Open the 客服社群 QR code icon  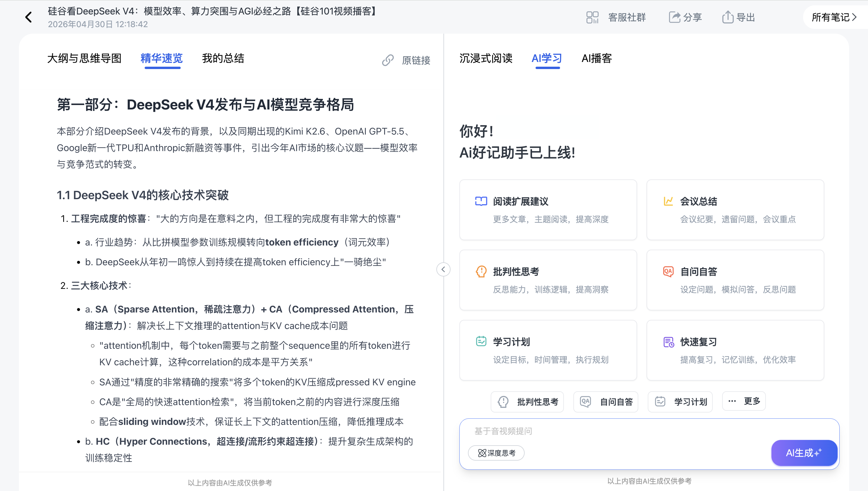pos(592,17)
